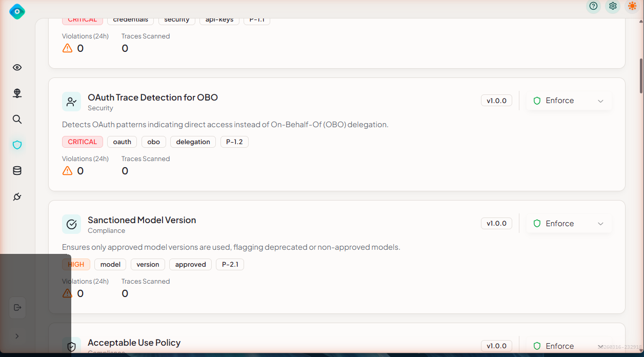Open Enforce dropdown for Sanctioned Model Version
The width and height of the screenshot is (644, 357).
pos(569,224)
